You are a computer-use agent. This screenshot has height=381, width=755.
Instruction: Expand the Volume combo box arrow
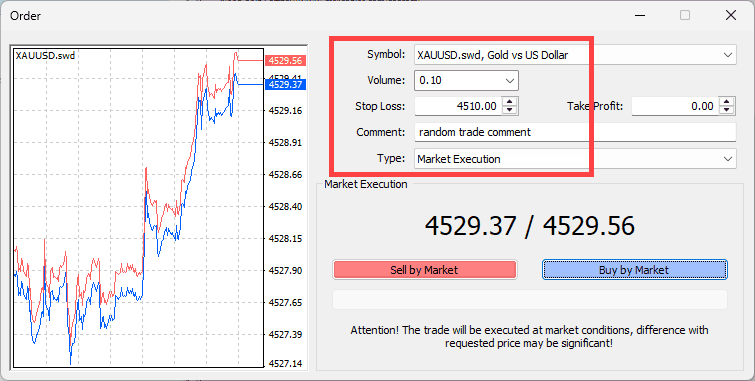(509, 81)
